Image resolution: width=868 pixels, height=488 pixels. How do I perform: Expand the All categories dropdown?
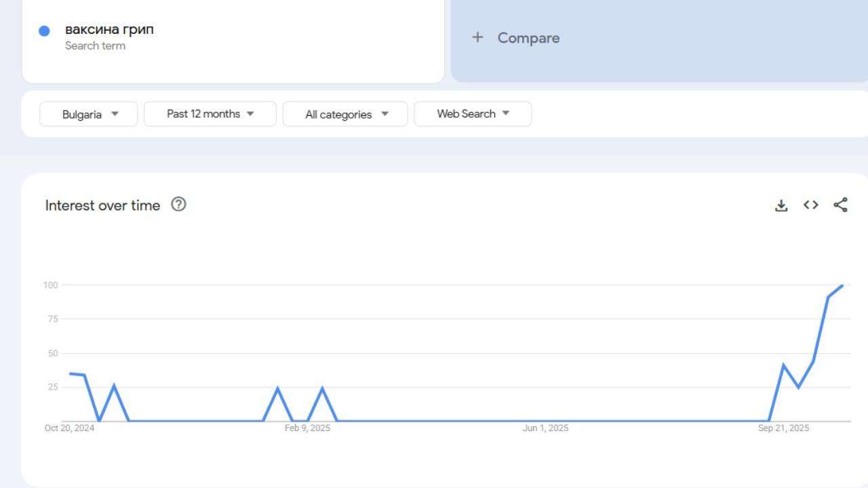pos(345,114)
